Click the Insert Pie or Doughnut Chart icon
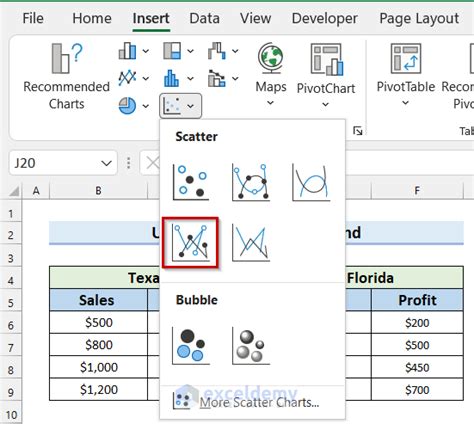The height and width of the screenshot is (424, 474). (127, 106)
